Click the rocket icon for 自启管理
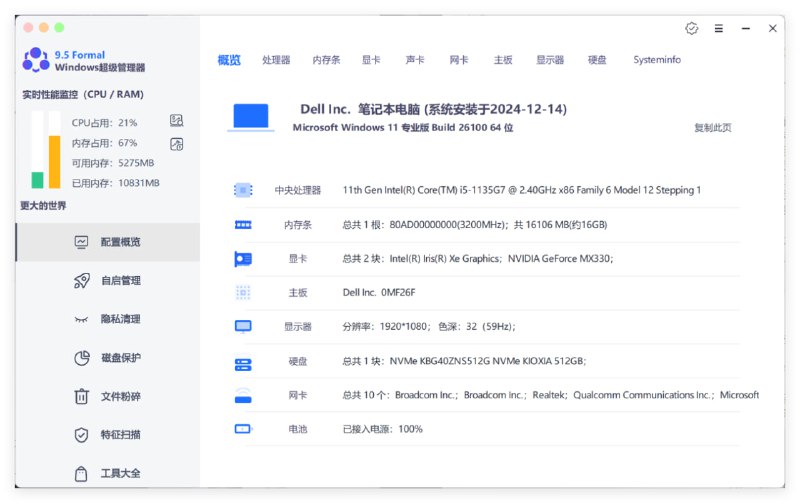The image size is (800, 503). [x=82, y=281]
